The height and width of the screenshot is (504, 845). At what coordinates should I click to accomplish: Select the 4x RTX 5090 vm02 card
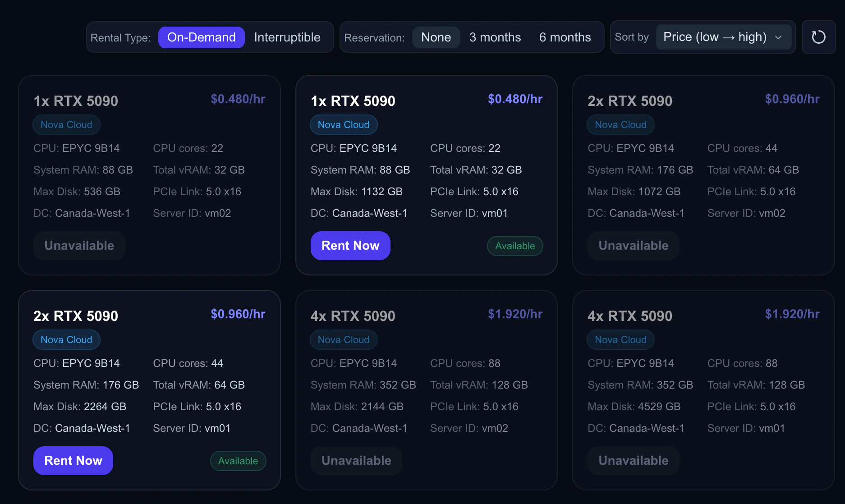(x=426, y=392)
